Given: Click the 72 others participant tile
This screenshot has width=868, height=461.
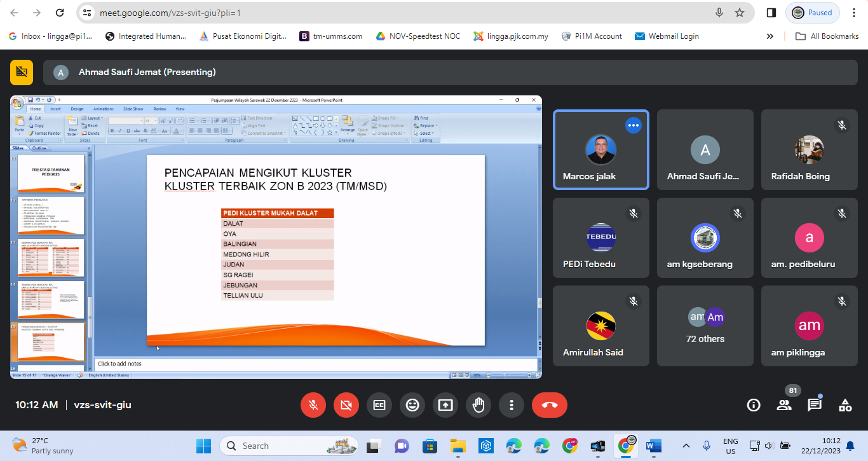Looking at the screenshot, I should click(705, 326).
